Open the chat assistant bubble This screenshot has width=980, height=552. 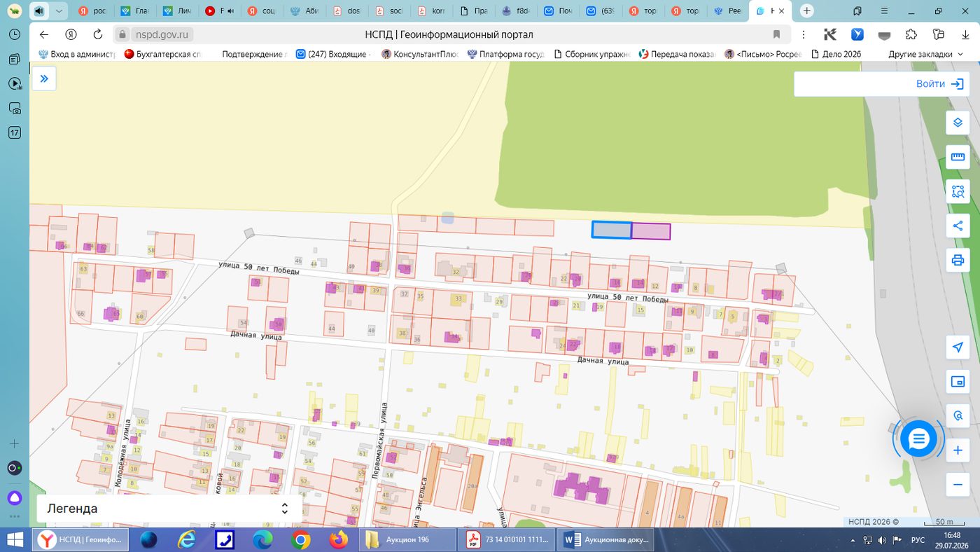tap(918, 439)
